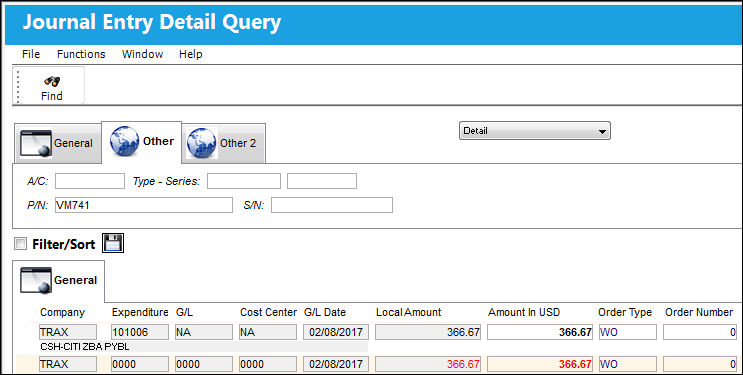Toggle the Filter/Sort checkbox
This screenshot has width=743, height=375.
click(20, 244)
